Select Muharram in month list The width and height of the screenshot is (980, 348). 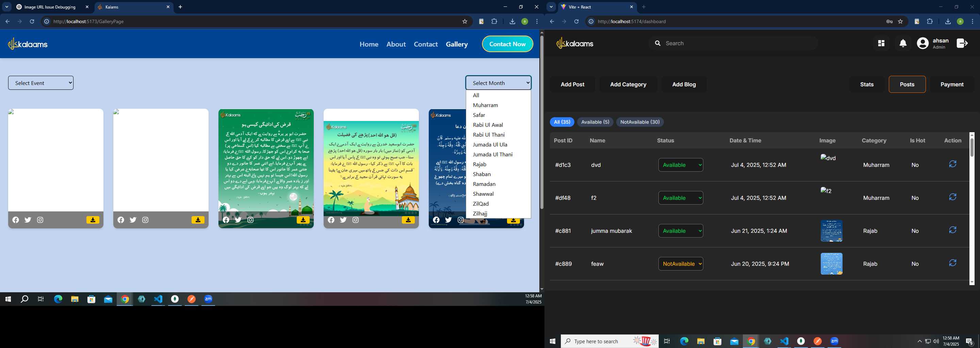[x=499, y=105]
